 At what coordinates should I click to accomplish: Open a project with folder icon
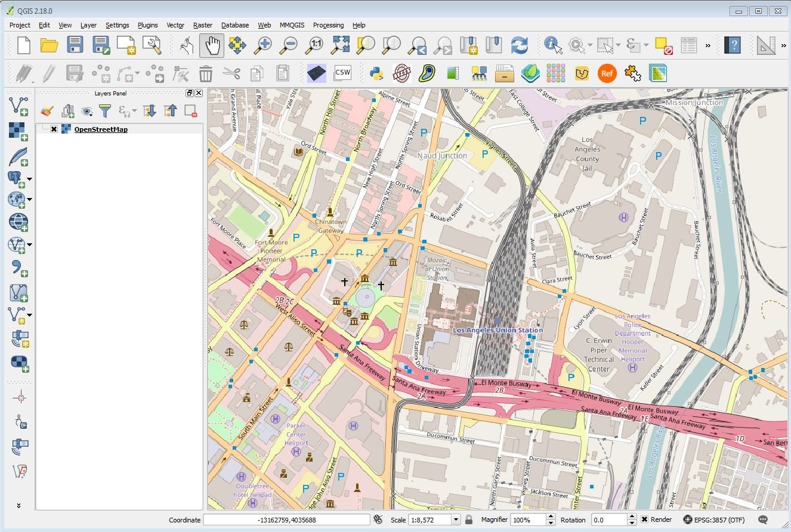tap(49, 45)
